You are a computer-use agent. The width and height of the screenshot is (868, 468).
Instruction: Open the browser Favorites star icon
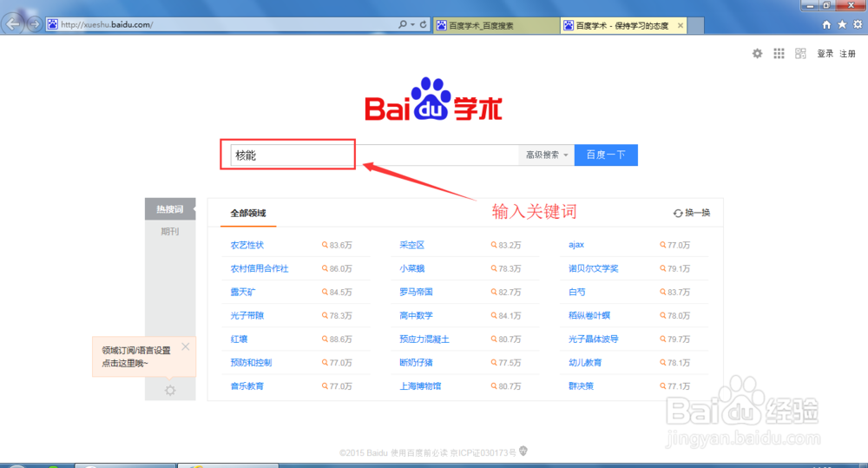(x=842, y=24)
